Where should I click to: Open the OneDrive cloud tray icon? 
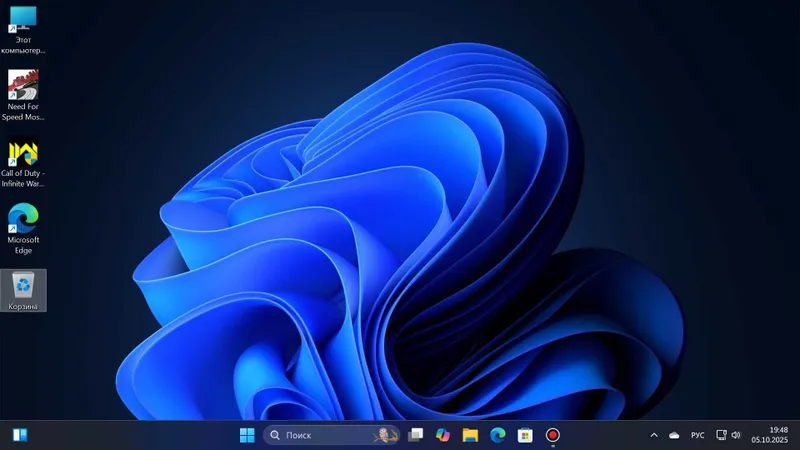(674, 435)
